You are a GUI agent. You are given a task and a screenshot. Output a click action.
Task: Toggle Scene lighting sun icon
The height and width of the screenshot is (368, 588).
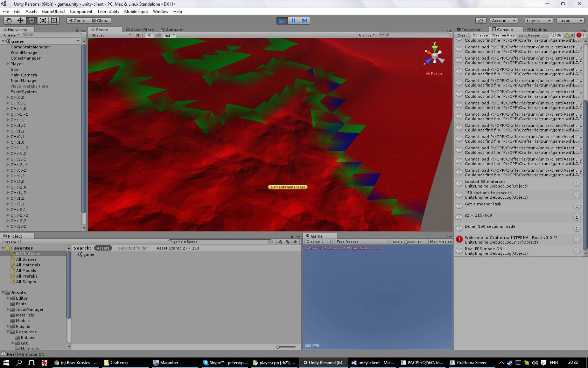[149, 35]
